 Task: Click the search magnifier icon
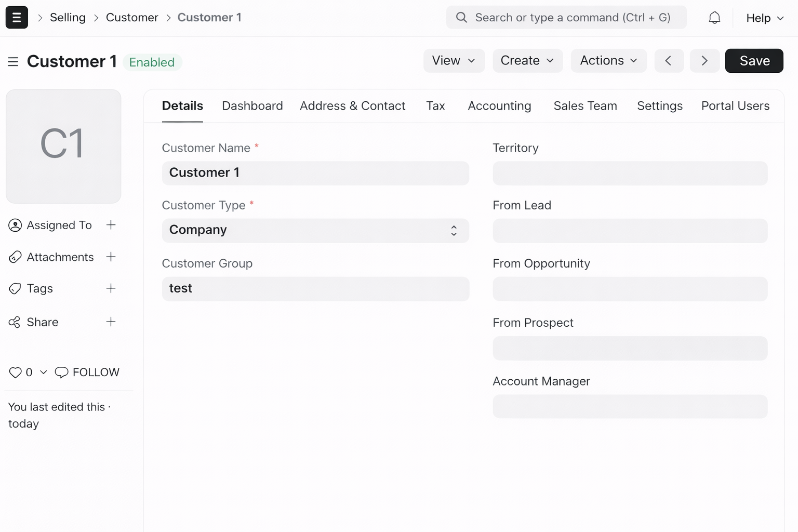[461, 17]
